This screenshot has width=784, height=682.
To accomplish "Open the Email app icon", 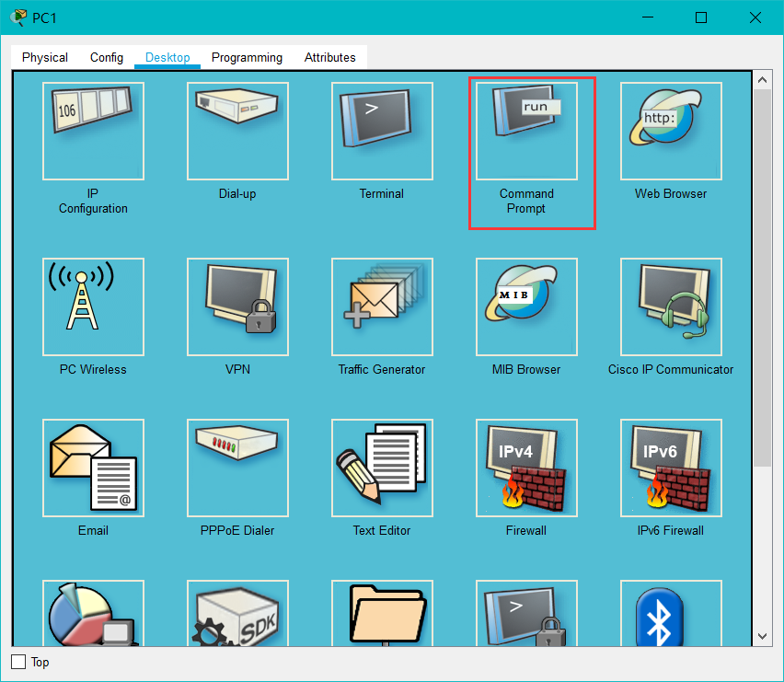I will [x=93, y=468].
